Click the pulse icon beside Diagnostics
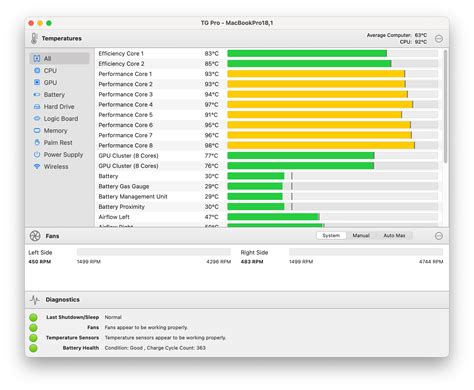474x390 pixels. pos(35,300)
